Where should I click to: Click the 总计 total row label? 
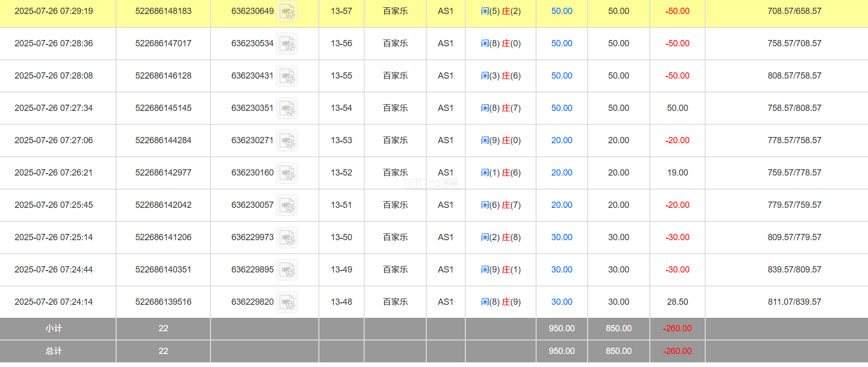tap(53, 351)
